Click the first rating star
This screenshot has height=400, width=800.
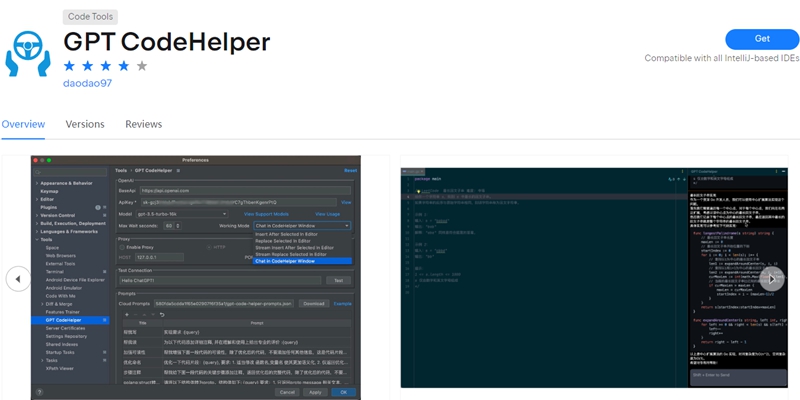70,66
